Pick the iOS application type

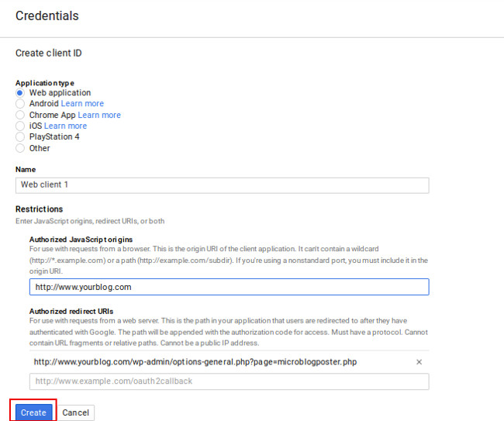20,126
